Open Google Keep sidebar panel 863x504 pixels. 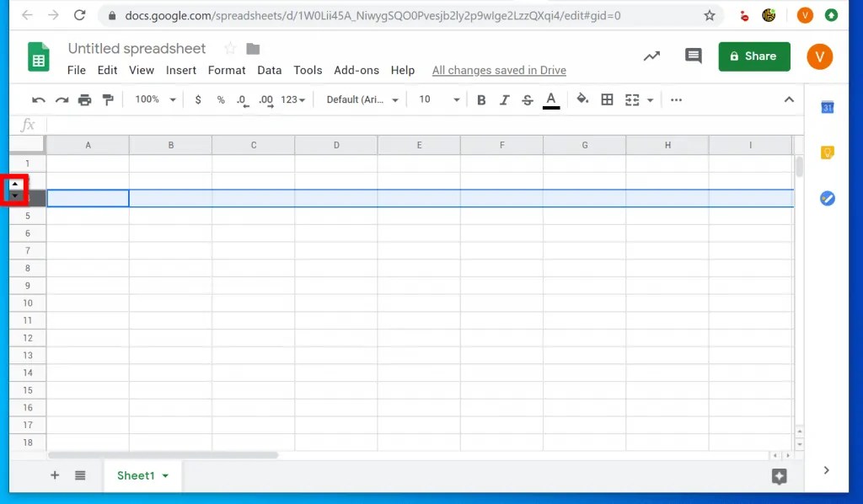[x=827, y=152]
